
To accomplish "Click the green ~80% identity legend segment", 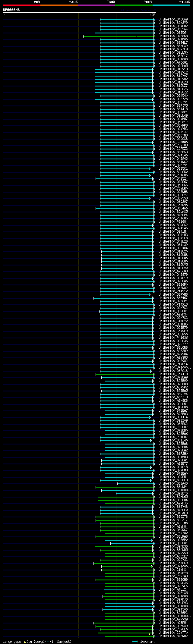I will point(134,5).
